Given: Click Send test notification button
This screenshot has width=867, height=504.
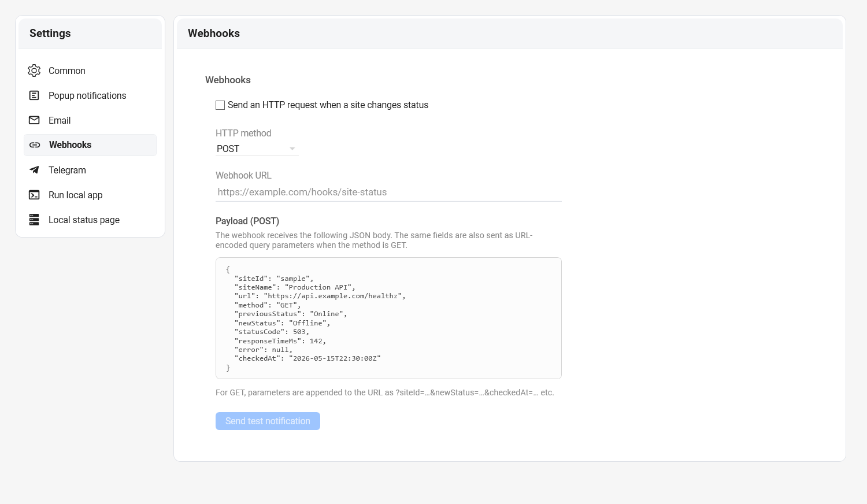Looking at the screenshot, I should pos(268,421).
